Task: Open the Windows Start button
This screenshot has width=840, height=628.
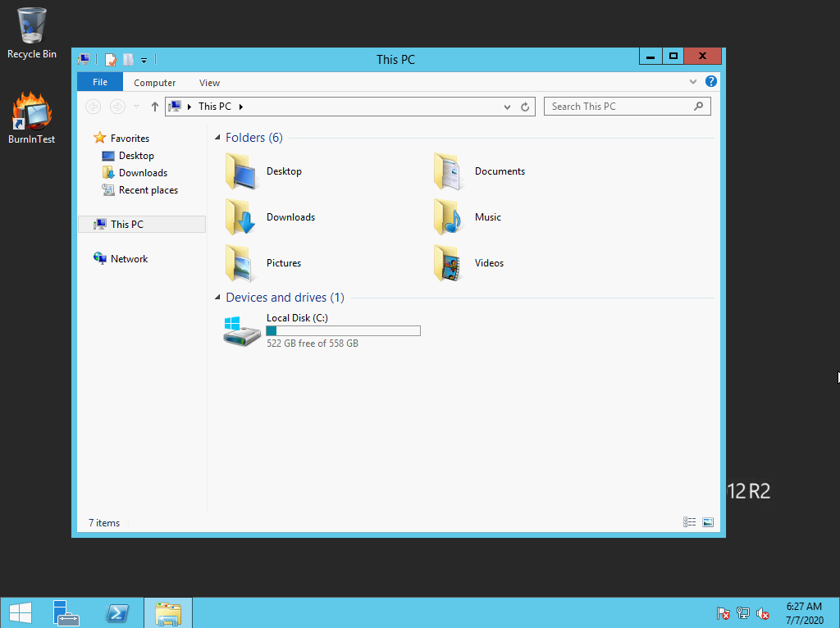Action: 21,613
